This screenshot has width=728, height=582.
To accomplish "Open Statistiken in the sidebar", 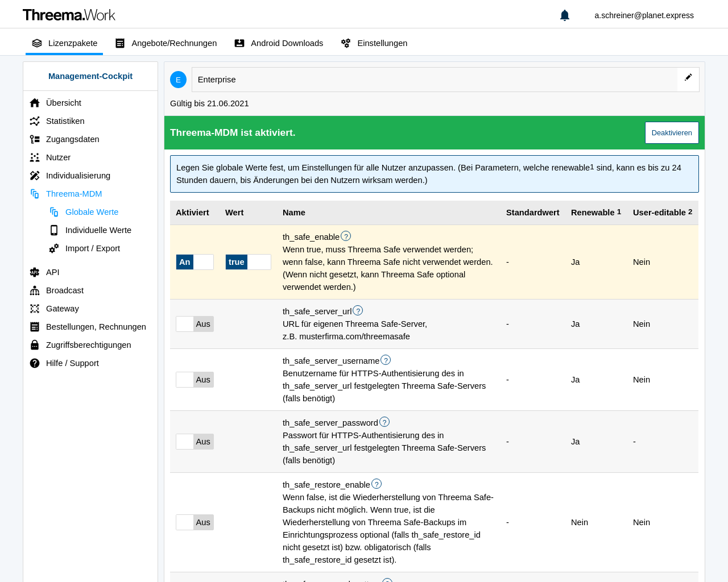I will (65, 121).
